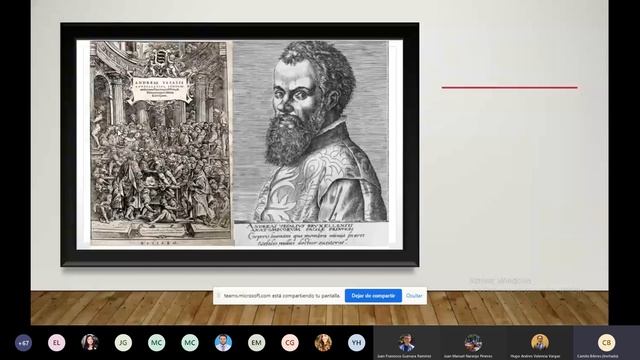640x360 pixels.
Task: Select the blue-shirt man photo avatar
Action: pyautogui.click(x=223, y=343)
